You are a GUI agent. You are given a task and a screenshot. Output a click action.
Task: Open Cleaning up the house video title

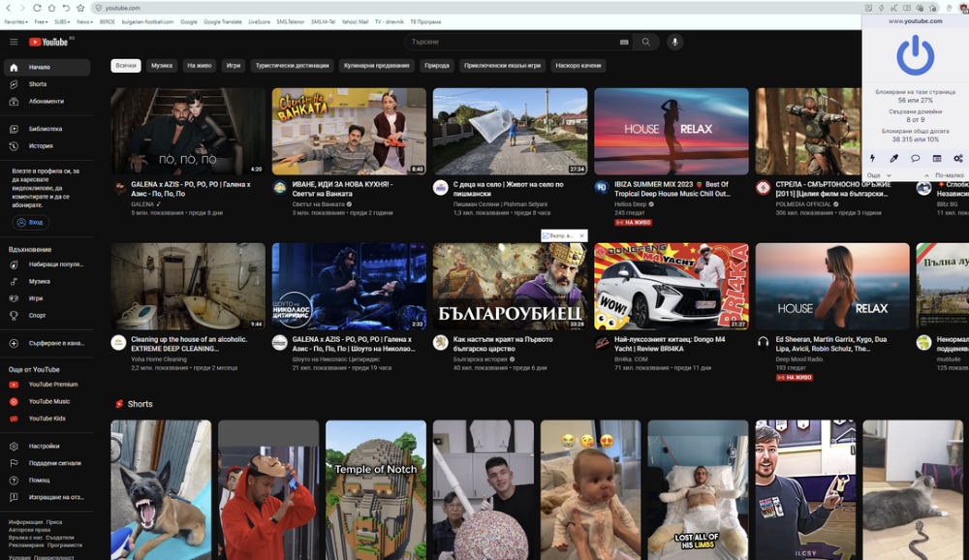tap(189, 344)
